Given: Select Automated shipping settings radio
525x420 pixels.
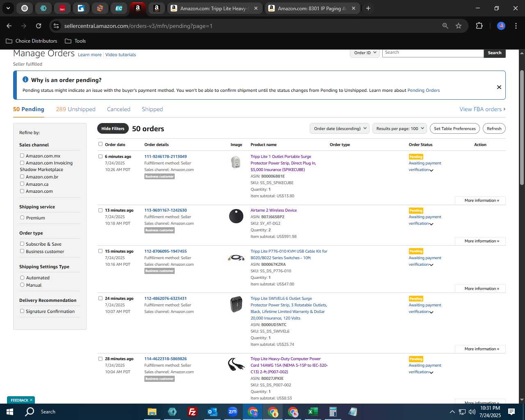Looking at the screenshot, I should [x=22, y=277].
